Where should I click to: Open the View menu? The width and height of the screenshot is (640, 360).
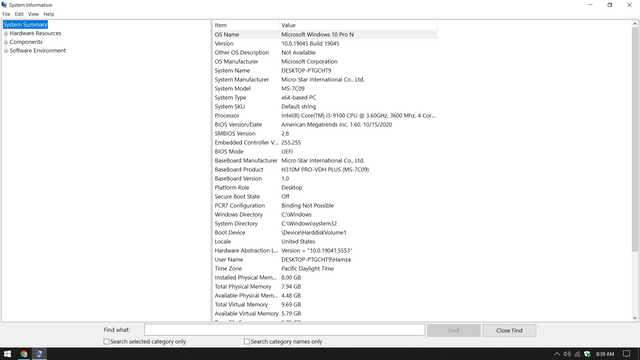pos(33,14)
